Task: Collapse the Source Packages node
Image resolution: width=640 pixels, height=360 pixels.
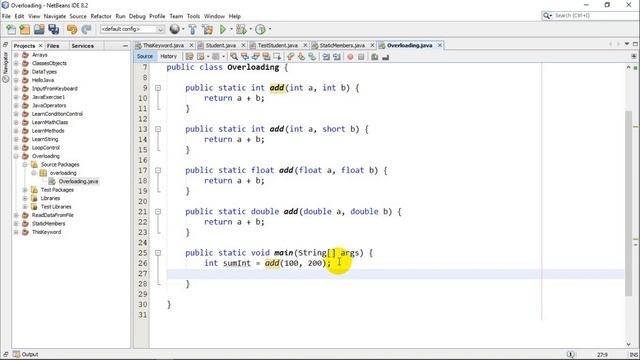Action: coord(25,164)
